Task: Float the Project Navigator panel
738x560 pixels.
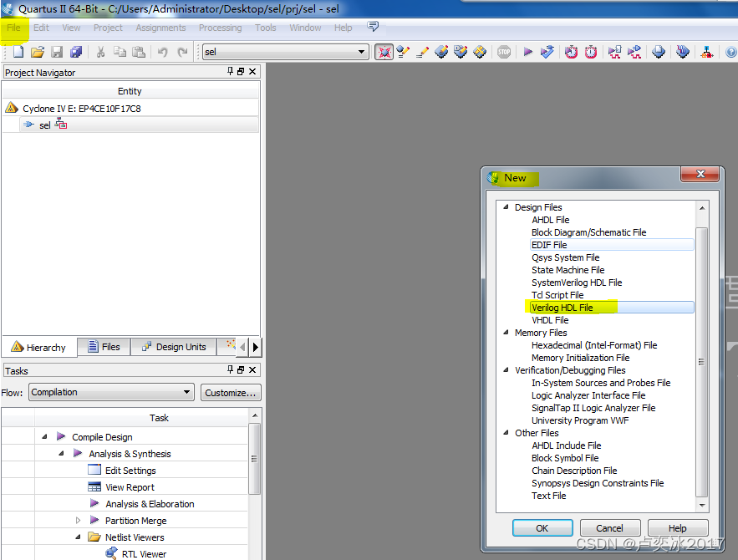Action: point(241,72)
